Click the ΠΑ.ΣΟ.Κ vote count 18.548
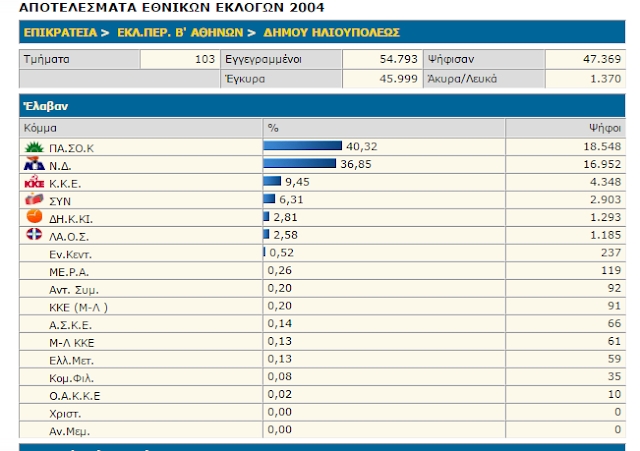This screenshot has height=451, width=640. coord(602,147)
